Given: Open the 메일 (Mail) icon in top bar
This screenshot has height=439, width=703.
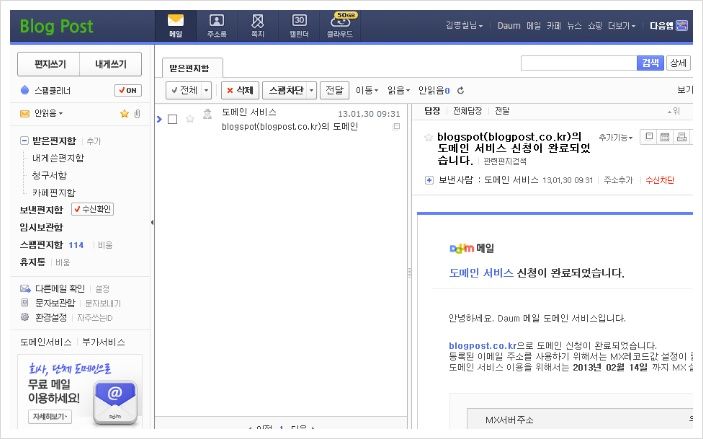Looking at the screenshot, I should point(176,26).
